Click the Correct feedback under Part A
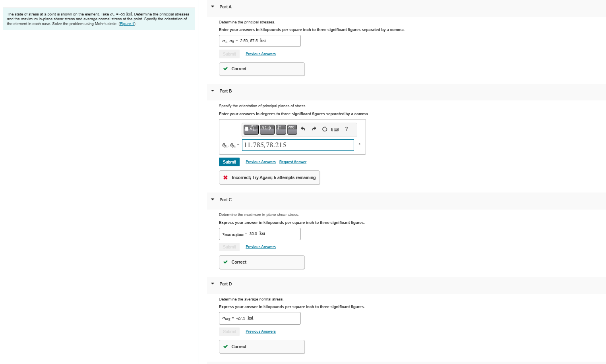 [262, 69]
